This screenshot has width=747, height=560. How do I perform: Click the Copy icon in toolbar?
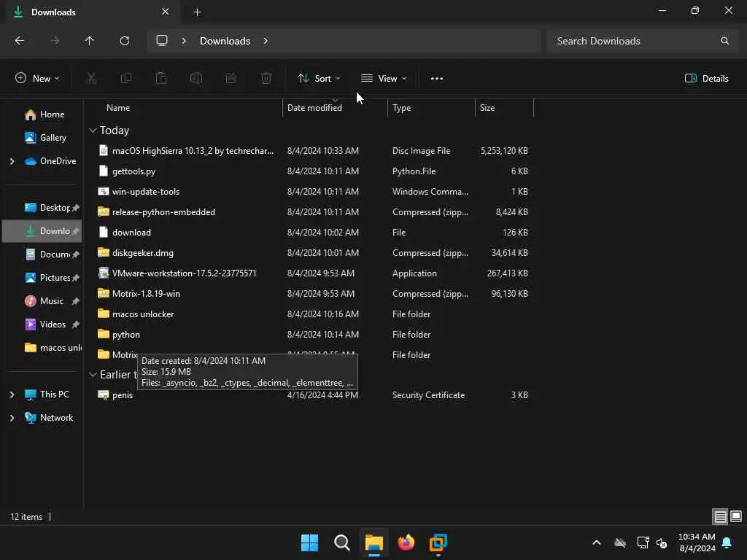[126, 78]
